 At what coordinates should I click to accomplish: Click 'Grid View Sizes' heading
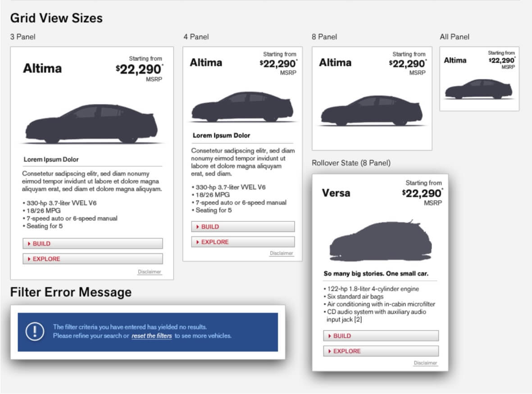coord(56,18)
